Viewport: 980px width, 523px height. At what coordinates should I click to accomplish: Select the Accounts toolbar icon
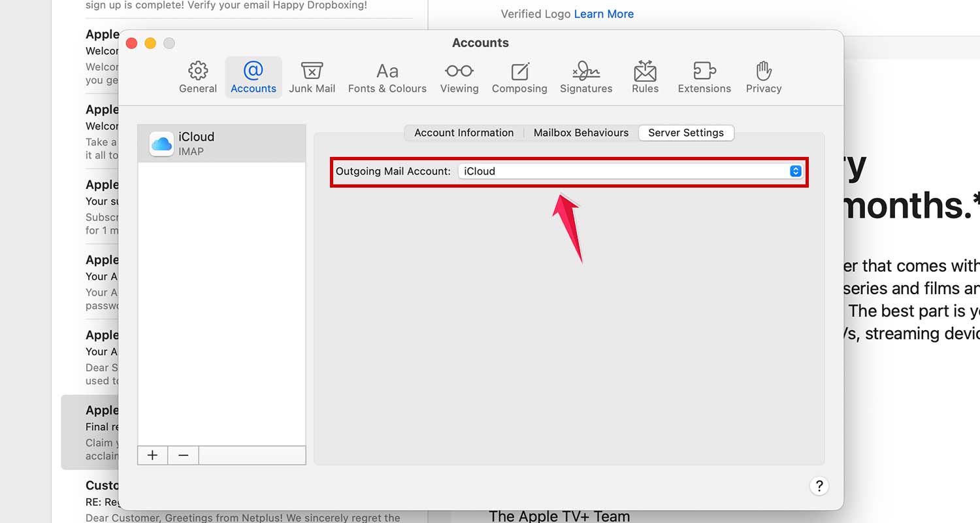253,76
